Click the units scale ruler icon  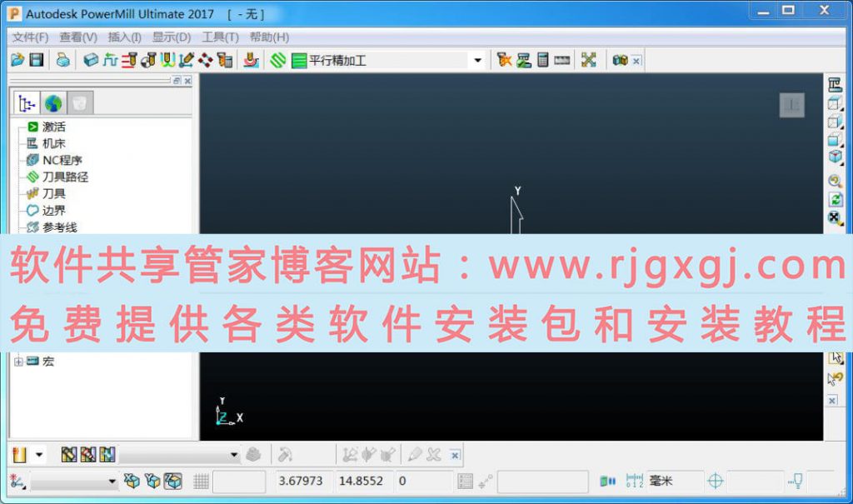tap(634, 482)
